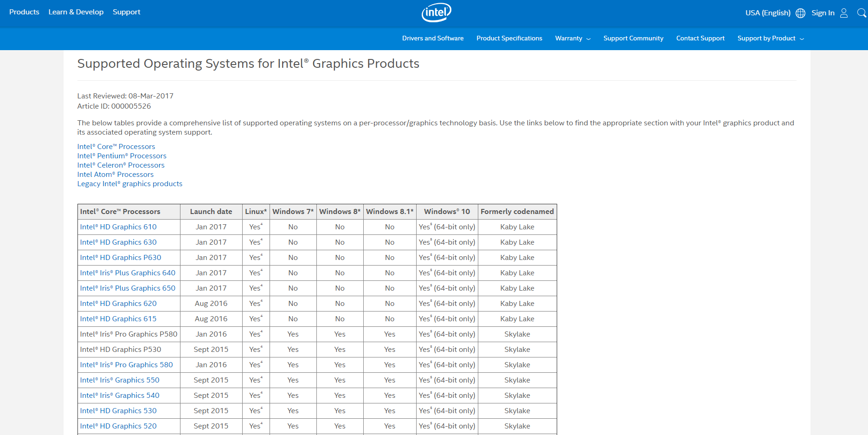Viewport: 868px width, 435px height.
Task: Open Intel HD Graphics 530 link
Action: tap(118, 411)
